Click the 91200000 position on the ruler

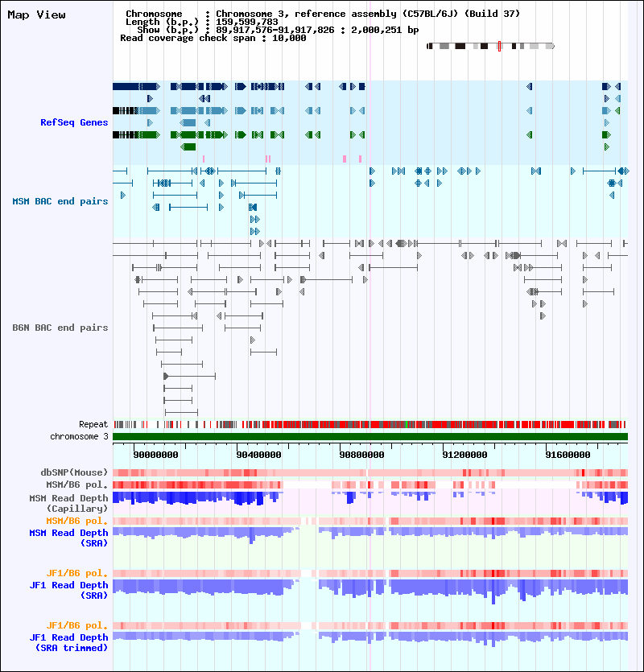(464, 455)
